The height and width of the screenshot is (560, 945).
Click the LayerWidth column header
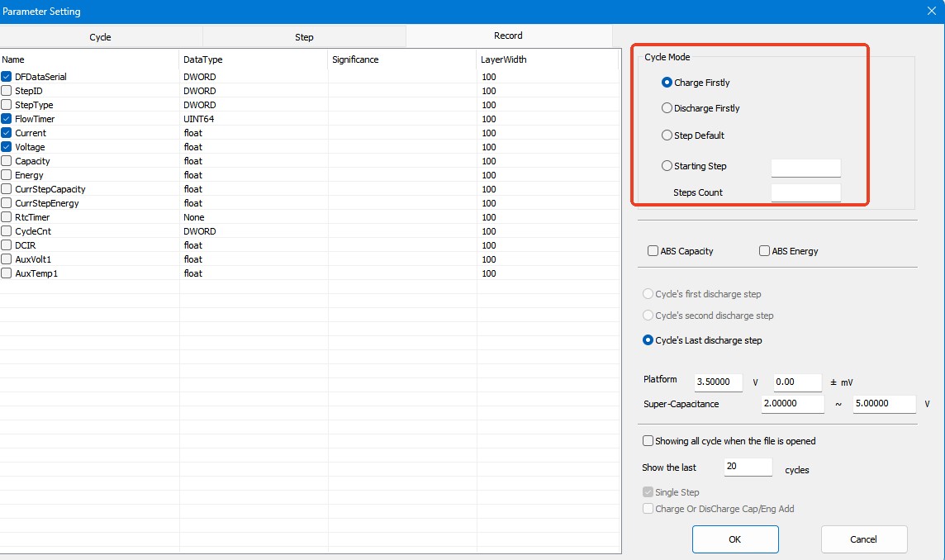click(x=547, y=59)
